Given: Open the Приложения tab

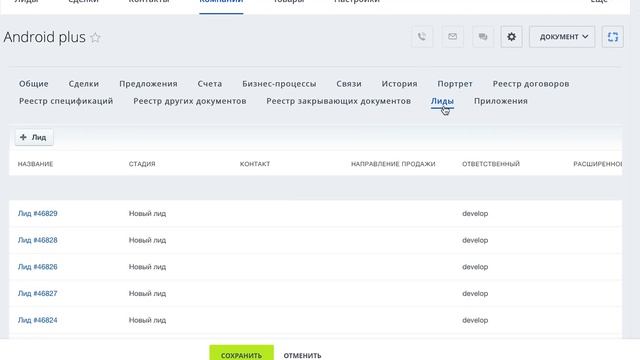Looking at the screenshot, I should coord(501,101).
